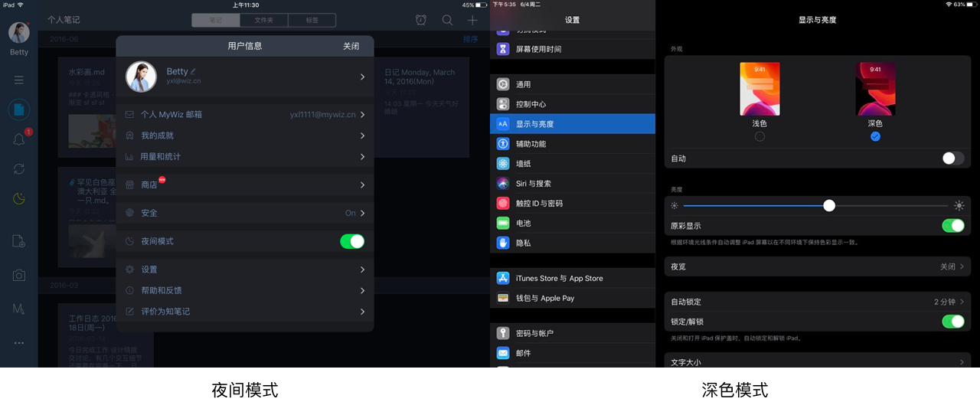Open 安全 security row showing On
The height and width of the screenshot is (415, 980).
point(245,213)
